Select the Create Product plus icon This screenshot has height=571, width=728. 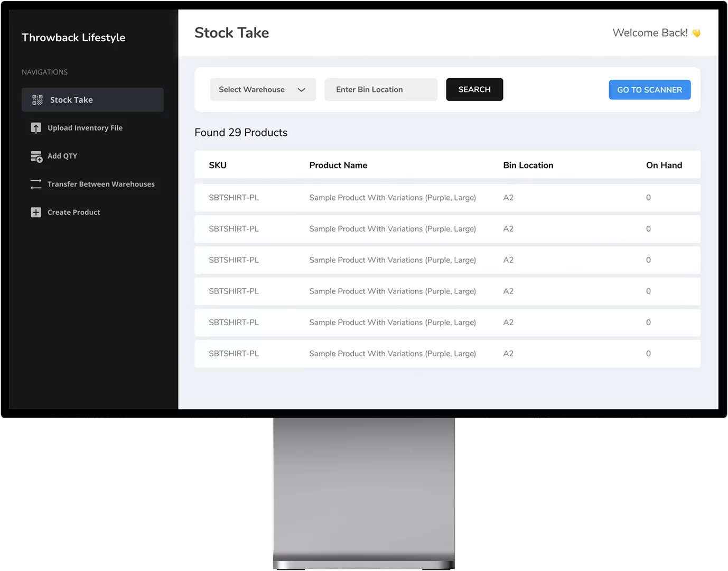click(x=35, y=212)
